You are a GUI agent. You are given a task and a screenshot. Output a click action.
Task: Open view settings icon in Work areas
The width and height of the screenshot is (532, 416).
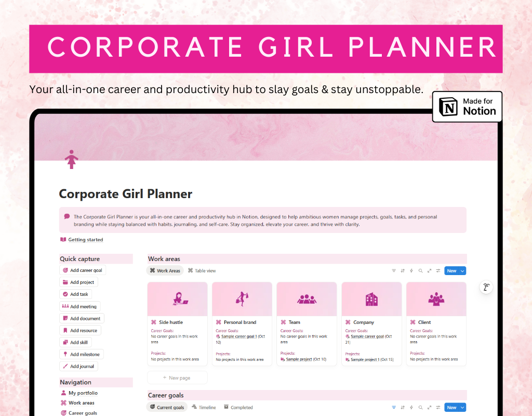point(438,270)
